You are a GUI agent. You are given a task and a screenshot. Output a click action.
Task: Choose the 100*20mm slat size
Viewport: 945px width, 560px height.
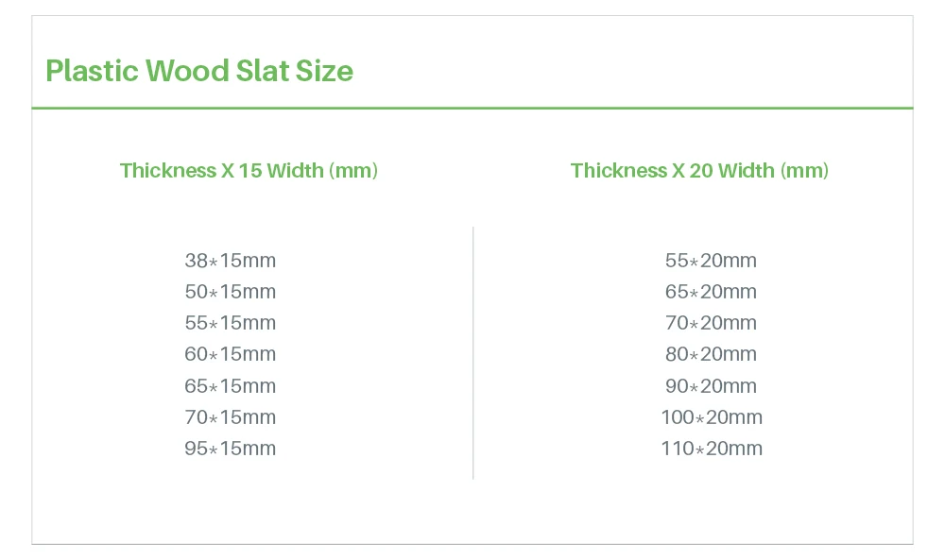(x=711, y=417)
